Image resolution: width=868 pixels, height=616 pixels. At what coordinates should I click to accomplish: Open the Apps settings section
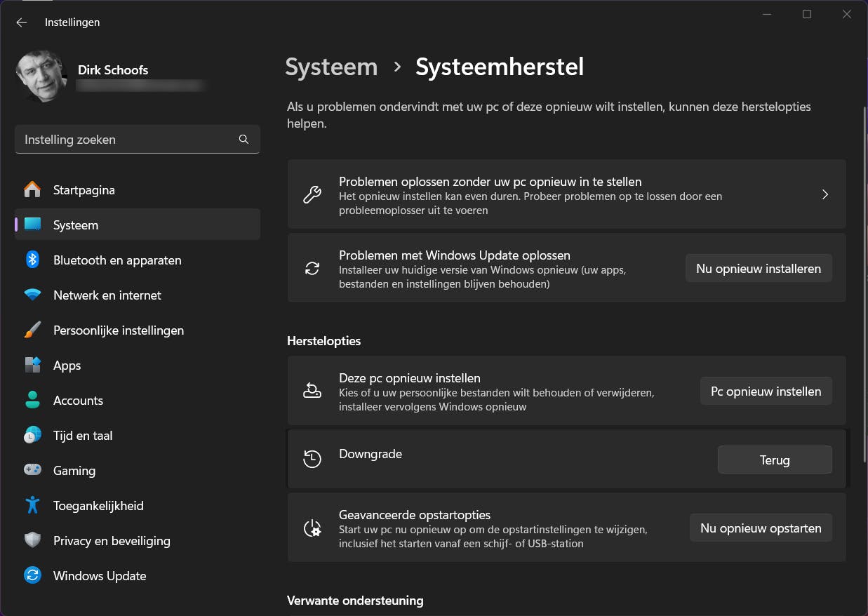pos(67,366)
